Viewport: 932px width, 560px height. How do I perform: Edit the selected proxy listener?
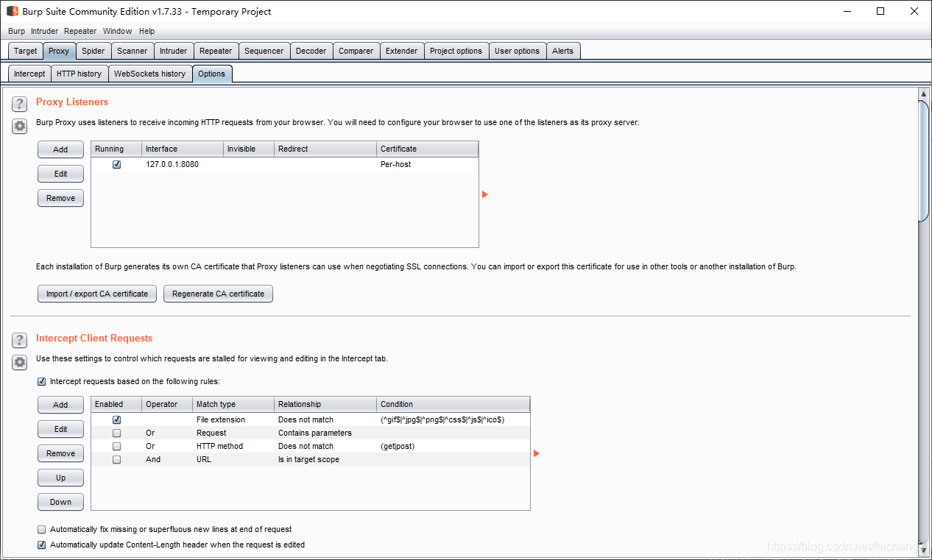click(x=61, y=174)
